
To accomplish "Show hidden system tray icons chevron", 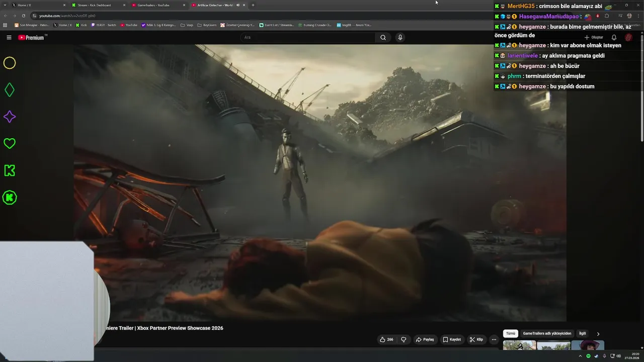I will (580, 356).
